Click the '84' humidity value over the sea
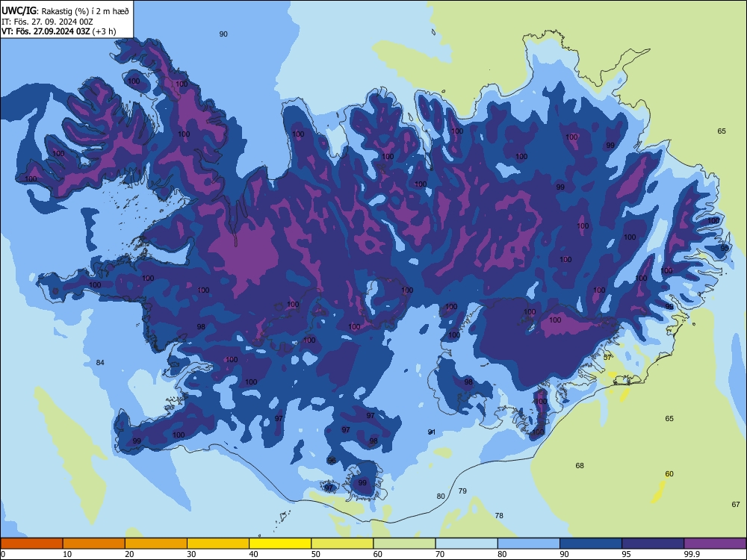Viewport: 747px width, 560px height. [x=100, y=362]
